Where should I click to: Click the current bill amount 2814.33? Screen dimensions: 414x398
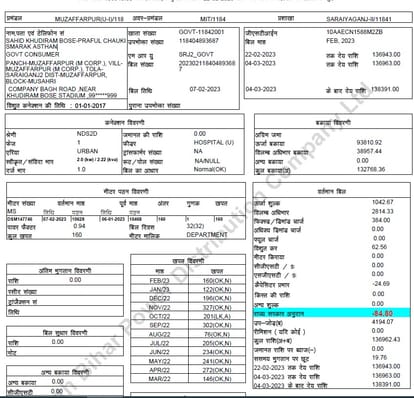tap(383, 211)
